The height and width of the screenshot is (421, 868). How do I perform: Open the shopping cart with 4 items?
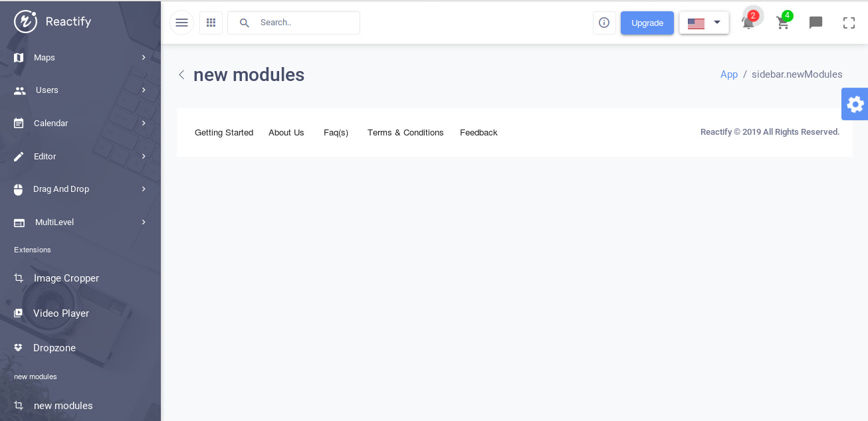tap(782, 23)
